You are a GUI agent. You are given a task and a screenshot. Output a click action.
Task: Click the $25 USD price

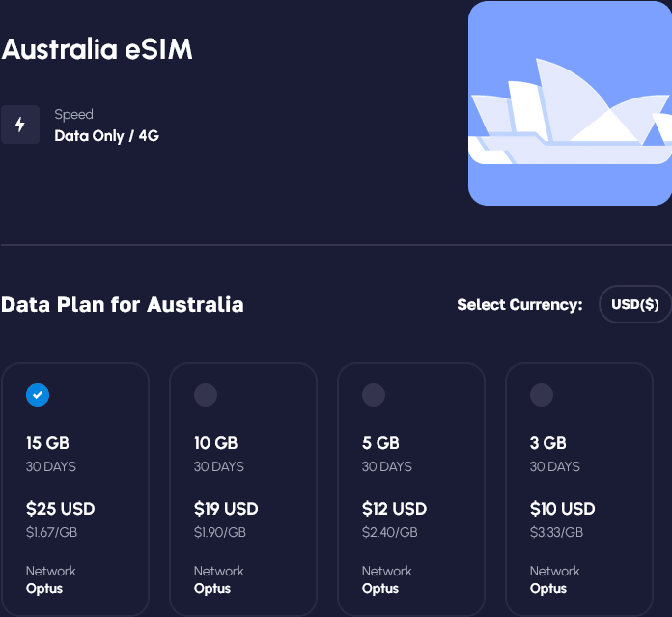pyautogui.click(x=60, y=509)
